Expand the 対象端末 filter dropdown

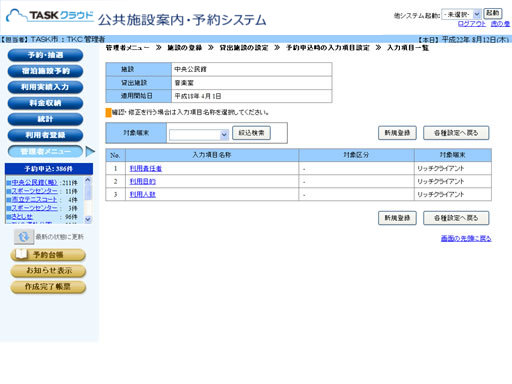[x=199, y=135]
